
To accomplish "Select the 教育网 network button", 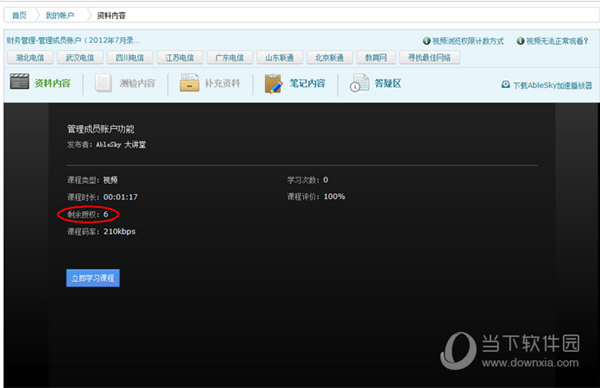I will [376, 57].
